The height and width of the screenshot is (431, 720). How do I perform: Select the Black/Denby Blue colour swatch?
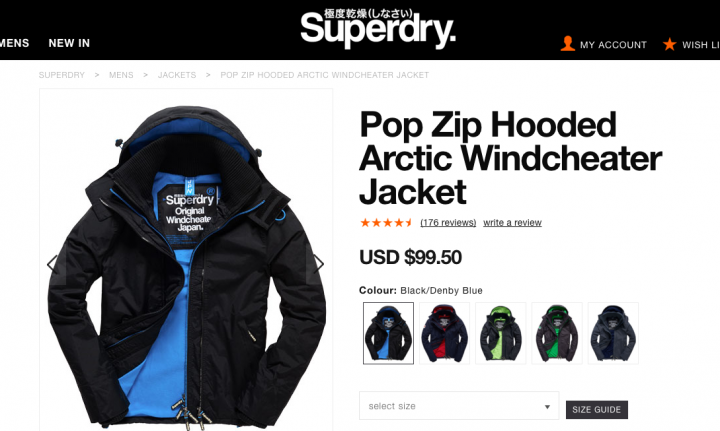pyautogui.click(x=388, y=333)
